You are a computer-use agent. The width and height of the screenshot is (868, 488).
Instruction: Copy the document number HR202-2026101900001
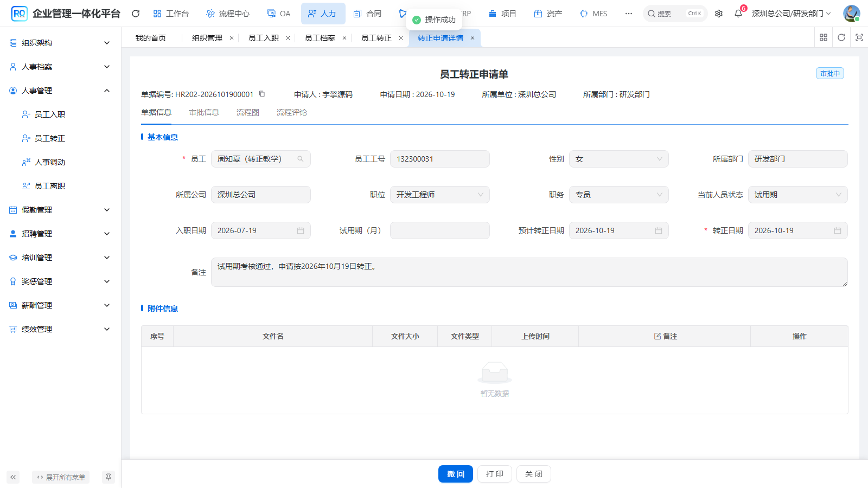[262, 94]
